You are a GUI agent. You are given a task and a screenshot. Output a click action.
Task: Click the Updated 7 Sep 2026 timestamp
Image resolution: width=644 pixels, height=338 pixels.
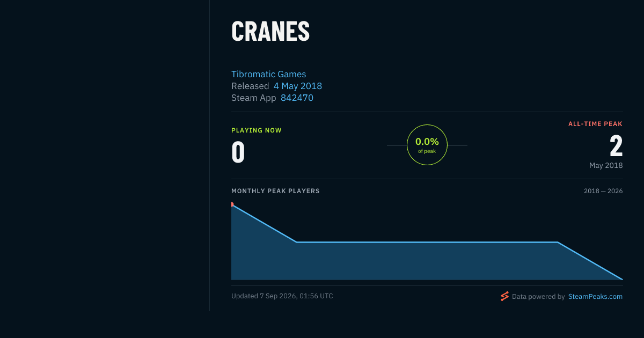(x=282, y=296)
